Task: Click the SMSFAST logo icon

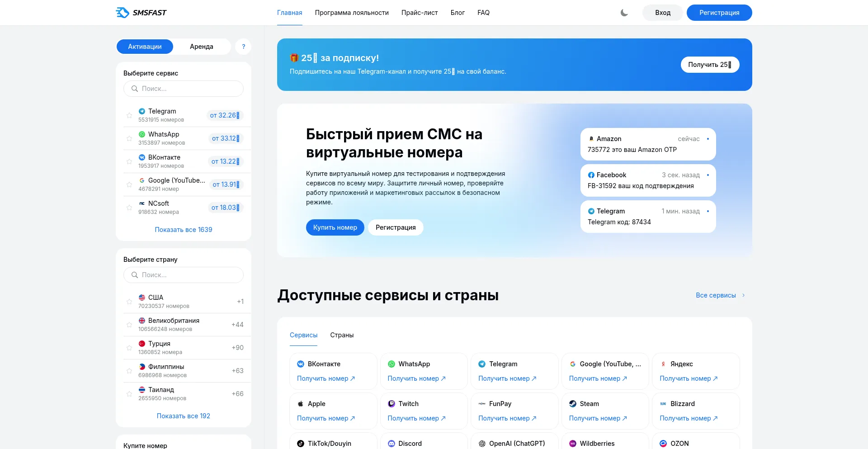Action: [x=123, y=13]
